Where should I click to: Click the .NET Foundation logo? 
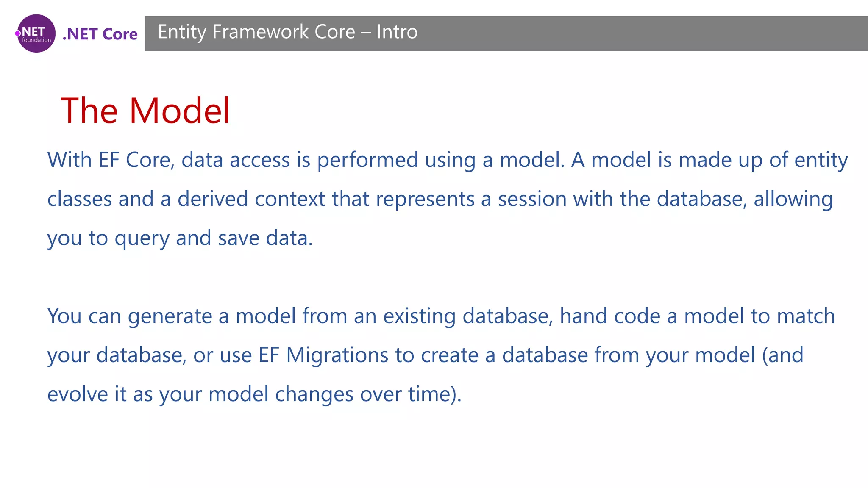click(x=36, y=33)
